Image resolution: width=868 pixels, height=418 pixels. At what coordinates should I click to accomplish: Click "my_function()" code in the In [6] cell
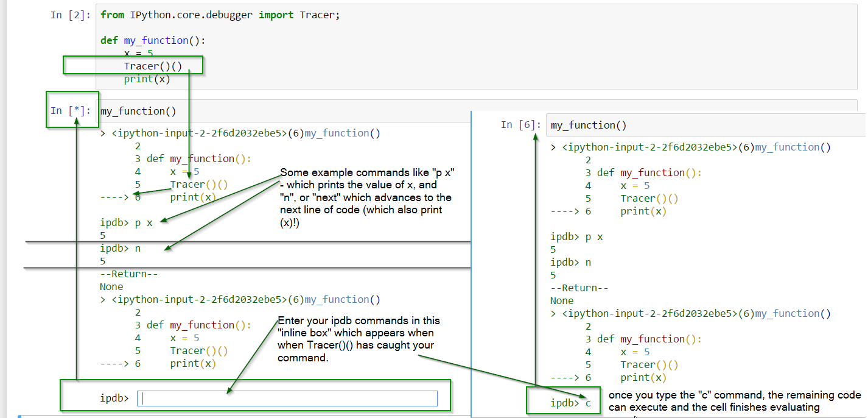click(x=589, y=125)
